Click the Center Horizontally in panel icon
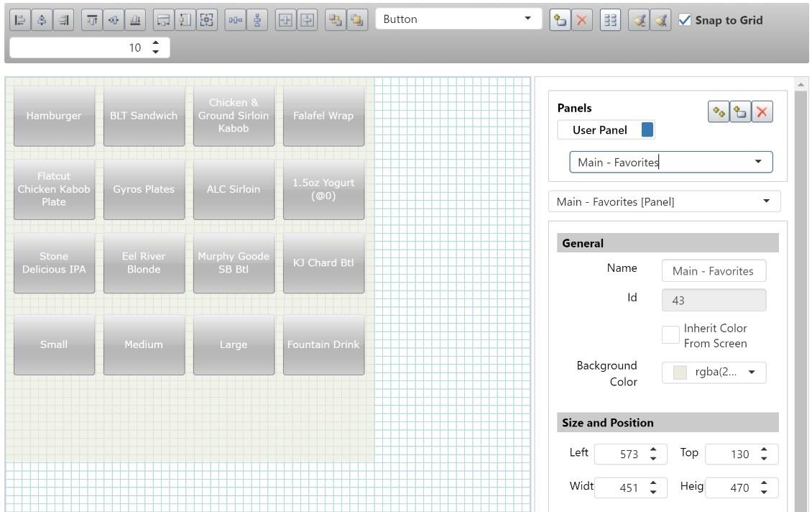The image size is (812, 512). [285, 20]
